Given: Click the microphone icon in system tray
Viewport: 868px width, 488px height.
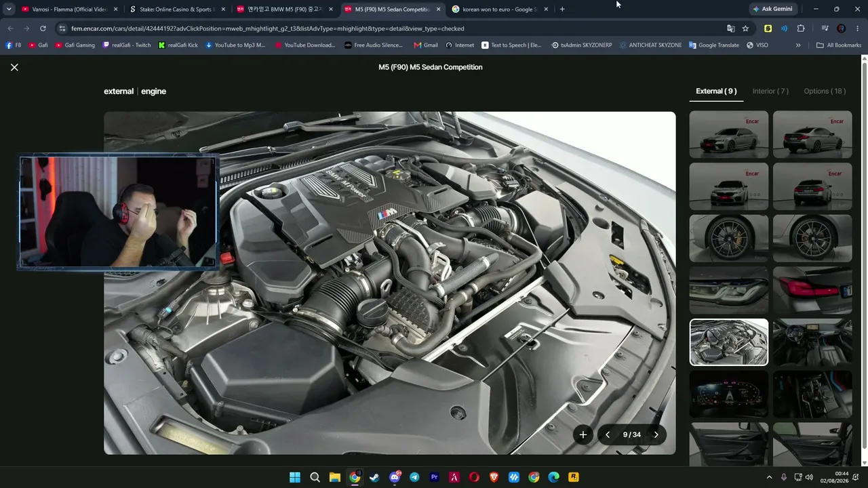Looking at the screenshot, I should click(784, 477).
